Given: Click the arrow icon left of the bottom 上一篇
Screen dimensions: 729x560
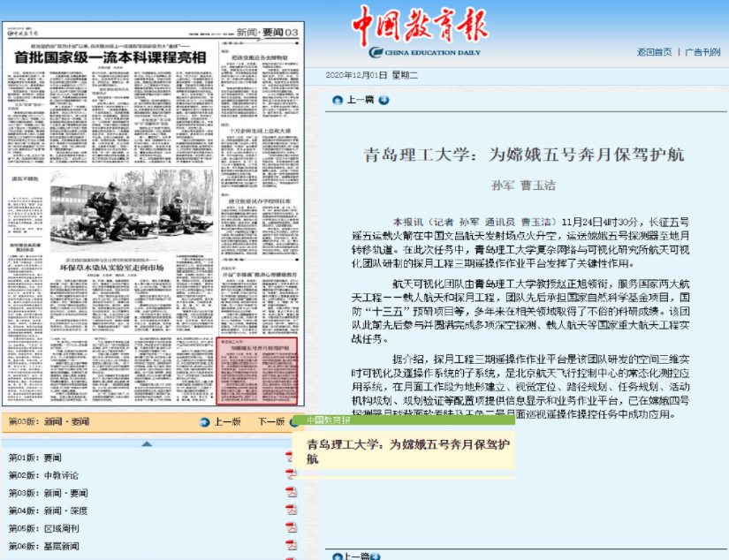Looking at the screenshot, I should [x=338, y=556].
